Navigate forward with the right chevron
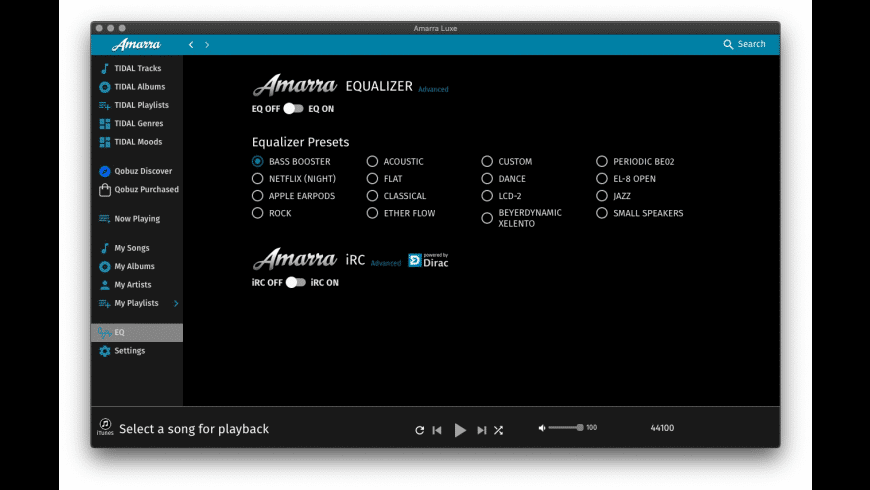Image resolution: width=870 pixels, height=490 pixels. (x=207, y=44)
